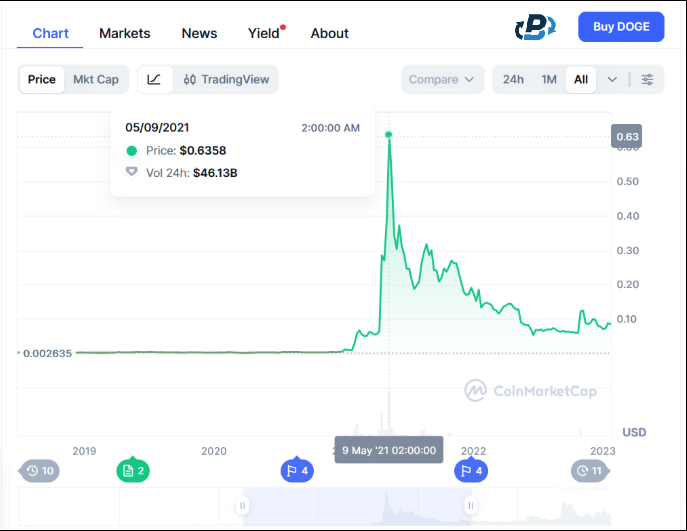This screenshot has height=531, width=687.
Task: Select the line chart icon
Action: pyautogui.click(x=154, y=79)
